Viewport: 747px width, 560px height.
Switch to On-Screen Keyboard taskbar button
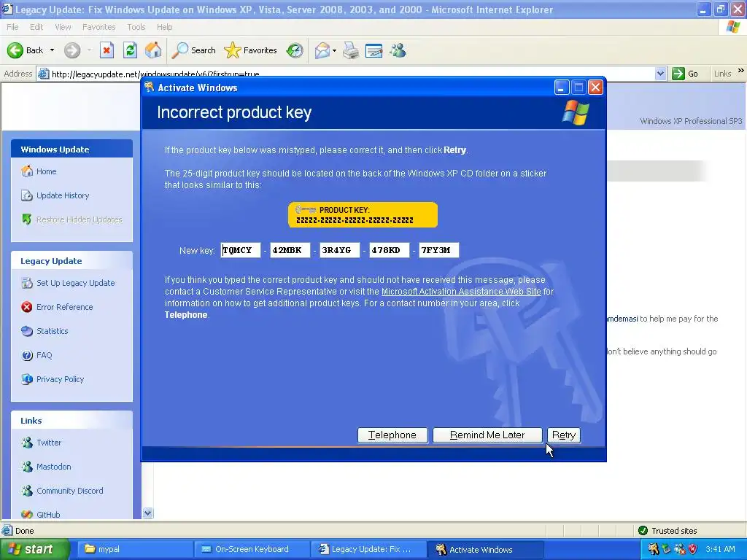[x=252, y=550]
